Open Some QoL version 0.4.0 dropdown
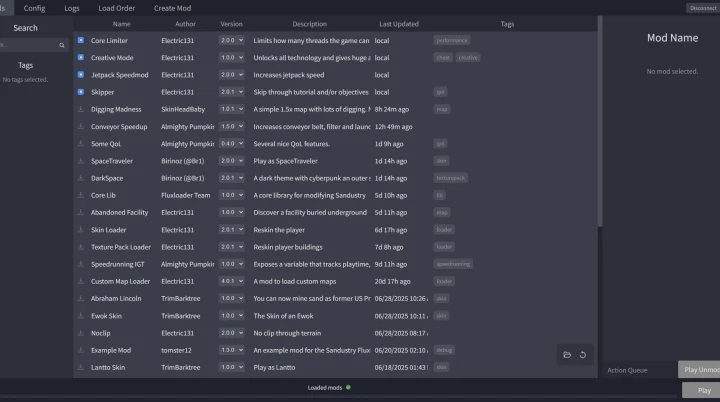Image resolution: width=720 pixels, height=402 pixels. click(x=231, y=143)
